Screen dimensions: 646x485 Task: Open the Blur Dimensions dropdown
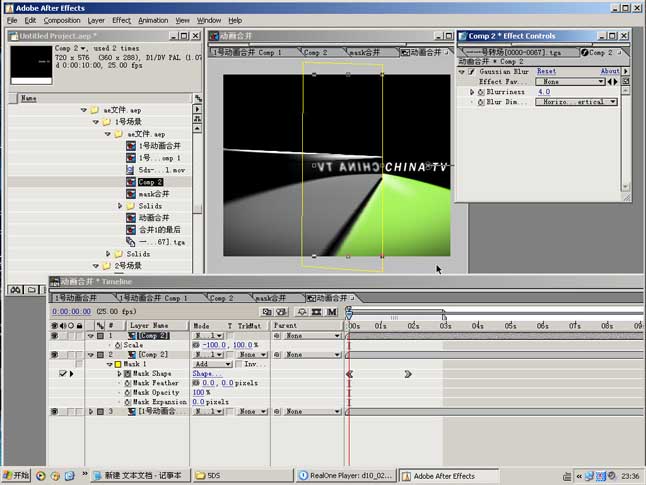(576, 102)
